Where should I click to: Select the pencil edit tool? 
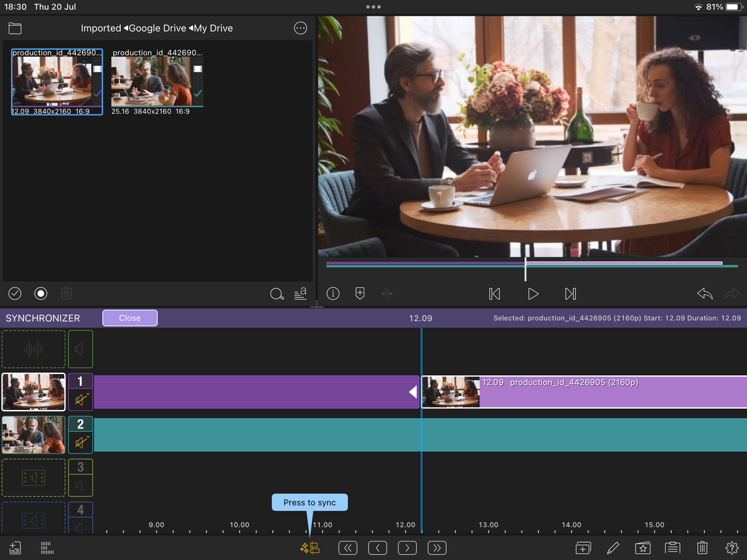[x=613, y=548]
